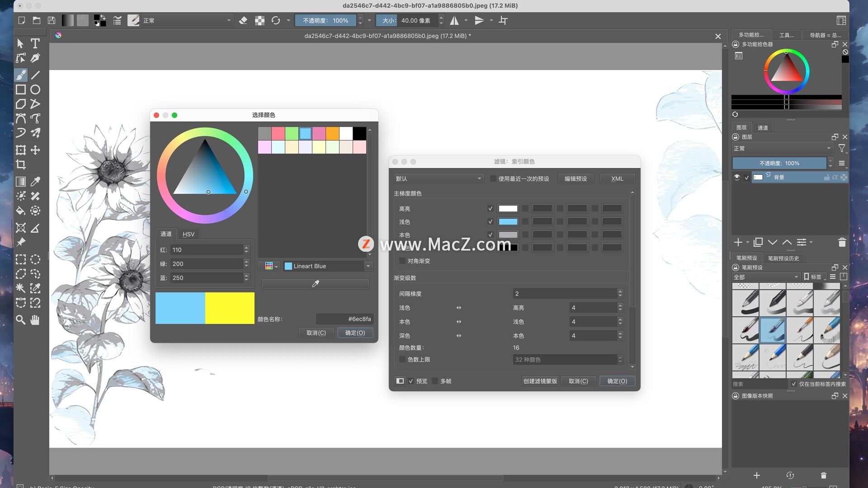This screenshot has height=488, width=868.
Task: Open the 全部 brush tag dropdown
Action: coord(766,277)
